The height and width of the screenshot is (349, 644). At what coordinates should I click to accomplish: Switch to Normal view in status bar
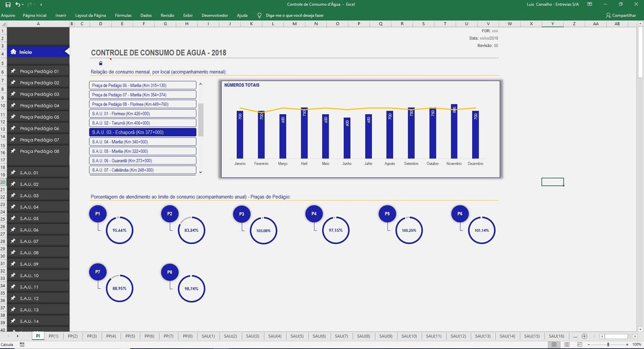pyautogui.click(x=555, y=345)
